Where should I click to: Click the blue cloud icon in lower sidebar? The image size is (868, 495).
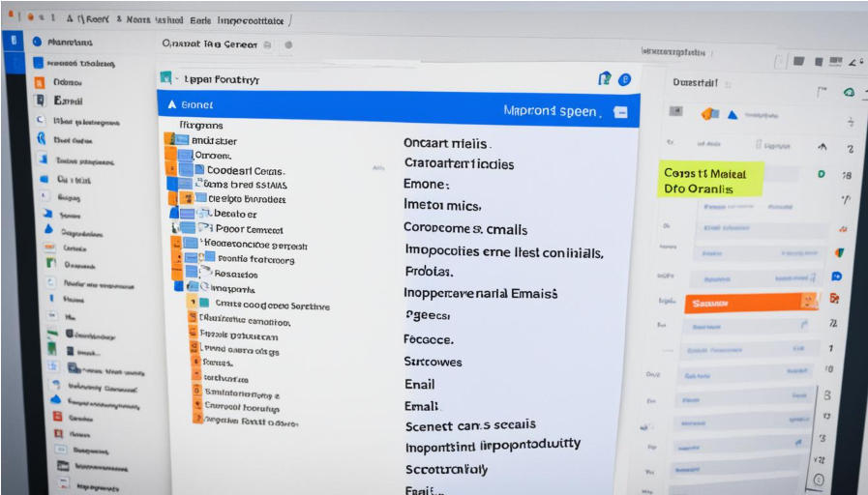coord(56,399)
